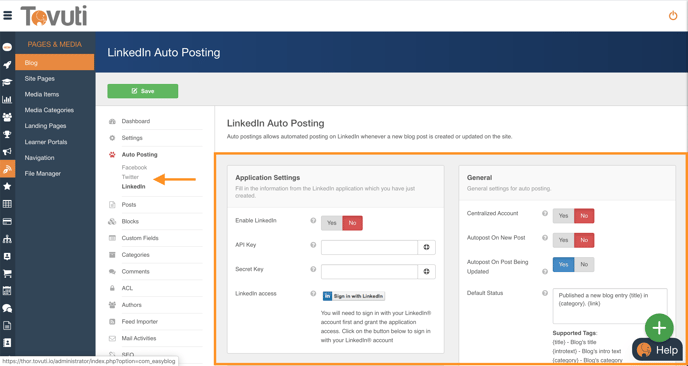Open the rocket icon in sidebar
This screenshot has height=366, width=688.
[7, 65]
